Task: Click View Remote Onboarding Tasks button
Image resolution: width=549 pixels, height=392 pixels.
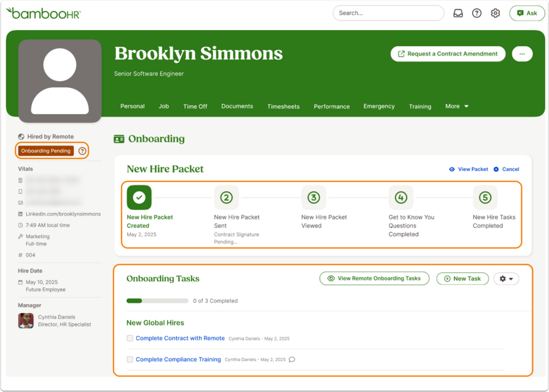Action: (374, 278)
